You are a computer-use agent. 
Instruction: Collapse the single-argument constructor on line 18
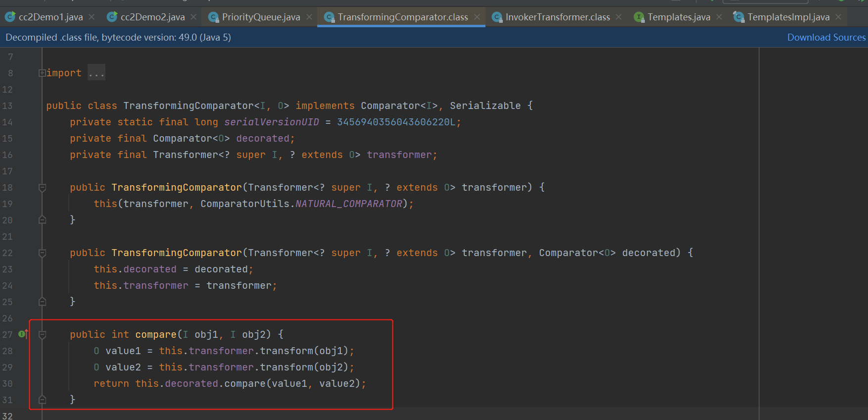42,187
